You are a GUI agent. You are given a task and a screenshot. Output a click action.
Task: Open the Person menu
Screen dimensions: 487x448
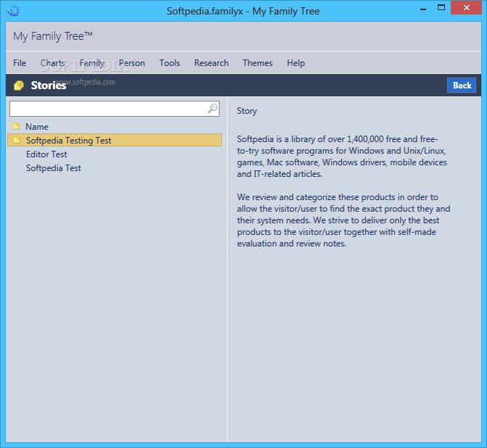click(x=132, y=63)
